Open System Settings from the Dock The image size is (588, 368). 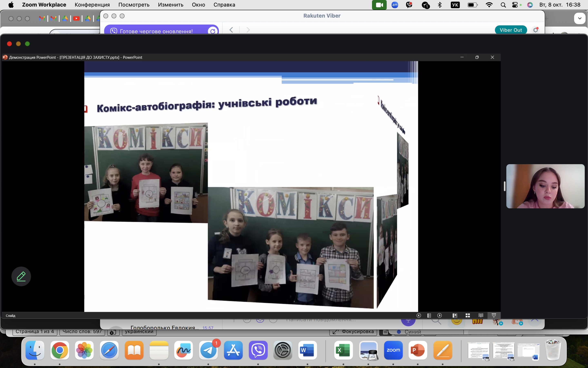(283, 350)
